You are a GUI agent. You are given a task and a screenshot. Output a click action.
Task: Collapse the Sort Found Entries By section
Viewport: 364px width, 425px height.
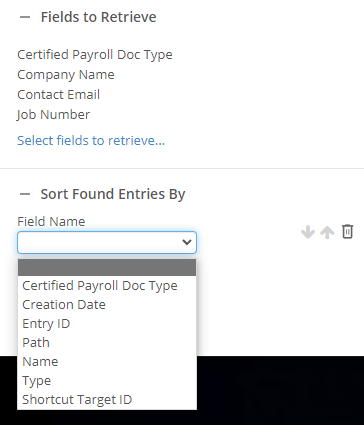pyautogui.click(x=25, y=194)
